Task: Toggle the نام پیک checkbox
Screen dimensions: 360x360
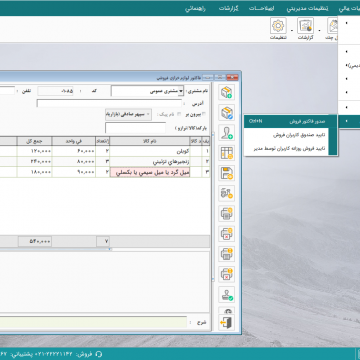Action: click(x=179, y=114)
